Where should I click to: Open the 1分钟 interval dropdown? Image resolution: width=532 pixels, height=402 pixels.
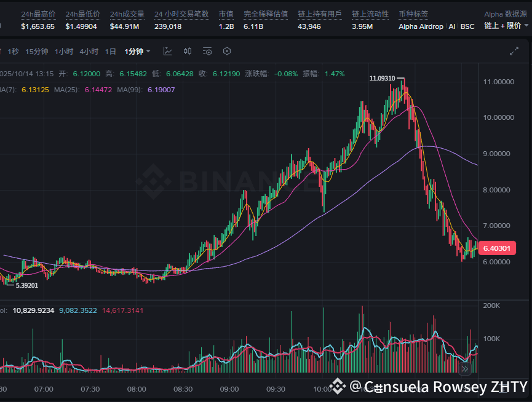click(137, 52)
